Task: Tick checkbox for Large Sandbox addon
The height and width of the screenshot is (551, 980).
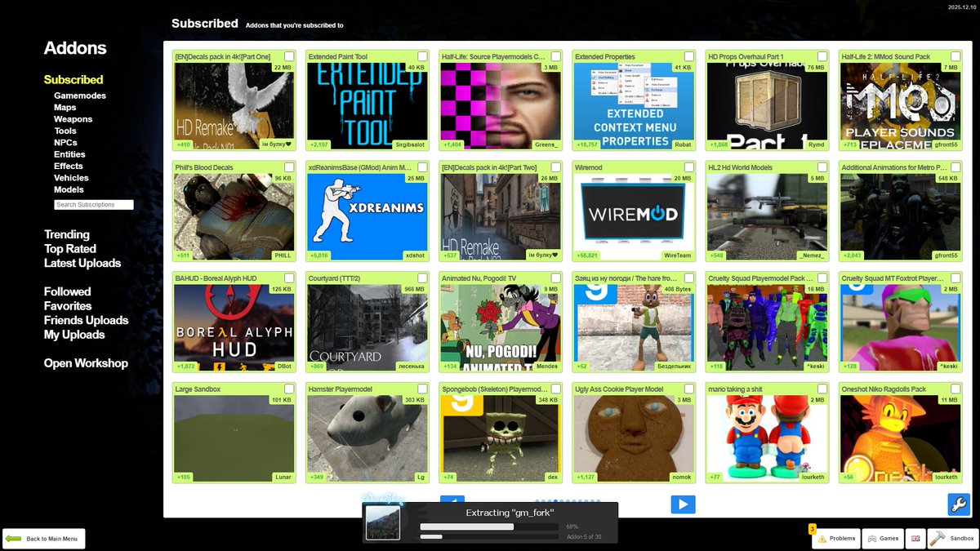Action: coord(289,389)
